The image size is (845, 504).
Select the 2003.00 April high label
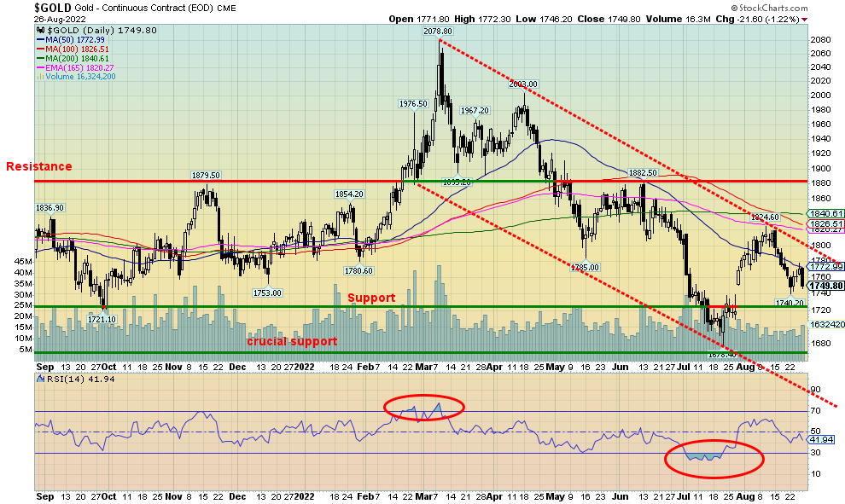coord(523,84)
